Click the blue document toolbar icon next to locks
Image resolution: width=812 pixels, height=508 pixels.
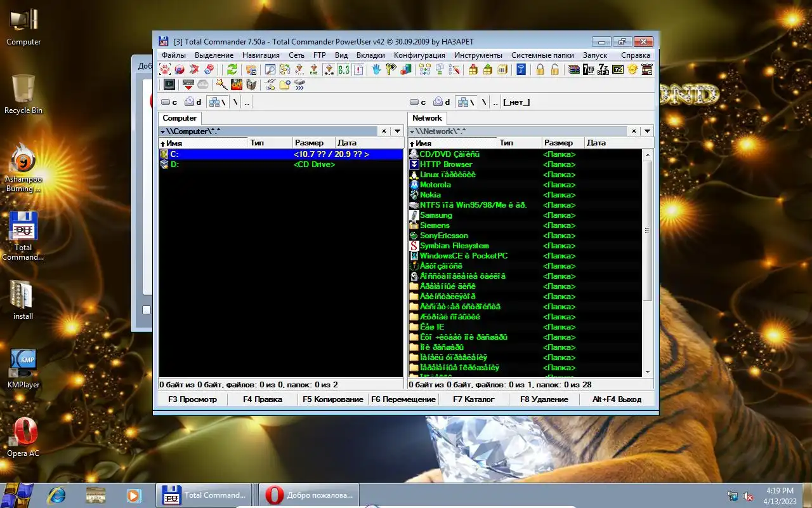521,69
